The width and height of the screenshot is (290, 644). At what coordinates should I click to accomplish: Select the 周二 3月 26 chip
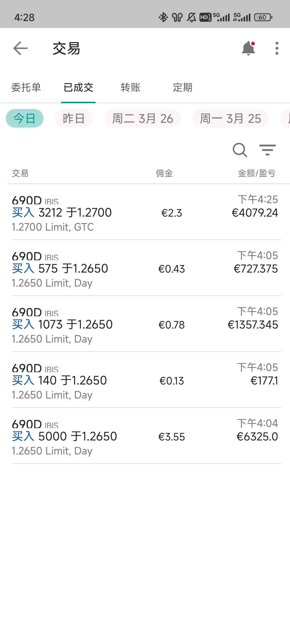[x=143, y=118]
